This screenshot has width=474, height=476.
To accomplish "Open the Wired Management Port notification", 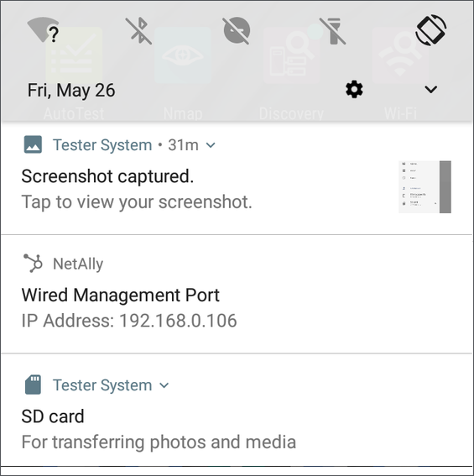I will coord(237,295).
